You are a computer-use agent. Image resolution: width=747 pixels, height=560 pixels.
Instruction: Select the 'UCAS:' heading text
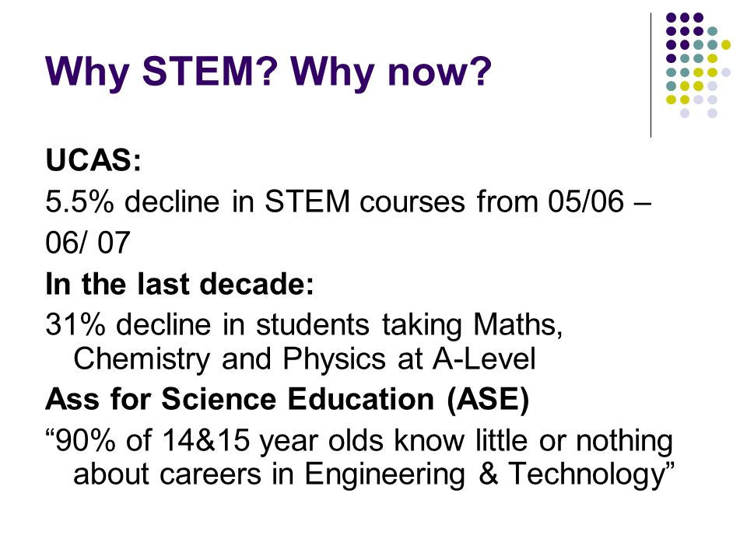tap(93, 160)
